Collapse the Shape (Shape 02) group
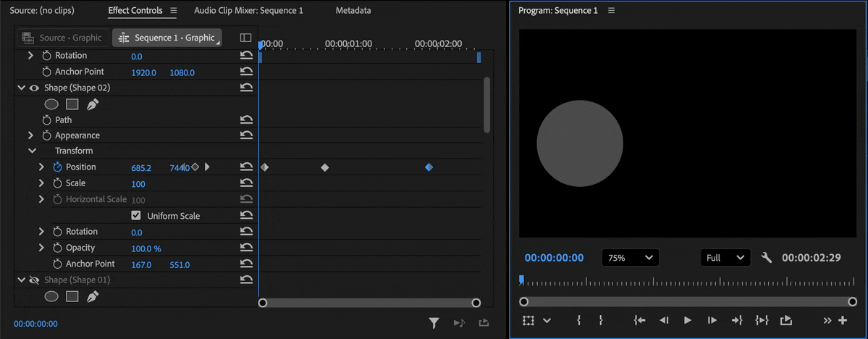Screen dimensions: 868x339 (x=21, y=88)
